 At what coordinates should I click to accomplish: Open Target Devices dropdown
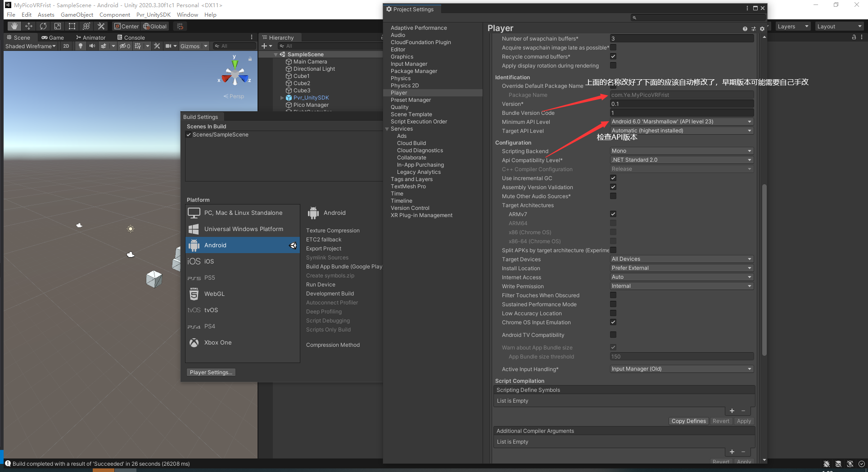pyautogui.click(x=682, y=259)
